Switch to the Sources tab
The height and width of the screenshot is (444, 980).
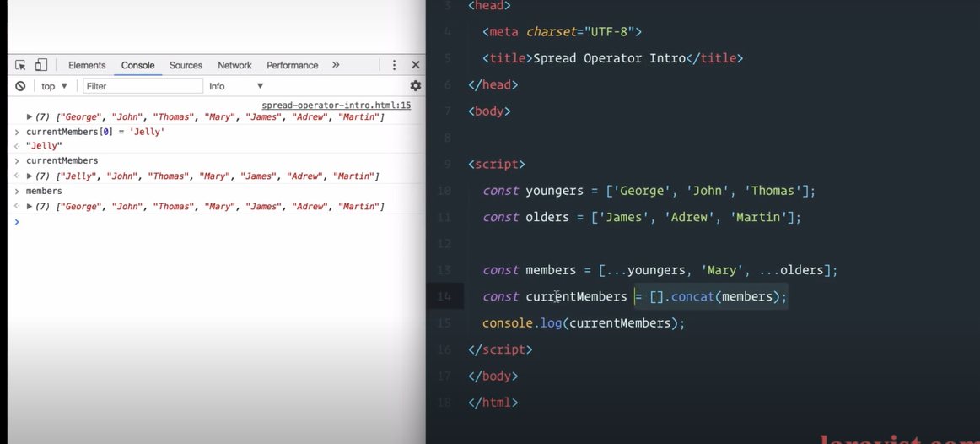coord(186,65)
